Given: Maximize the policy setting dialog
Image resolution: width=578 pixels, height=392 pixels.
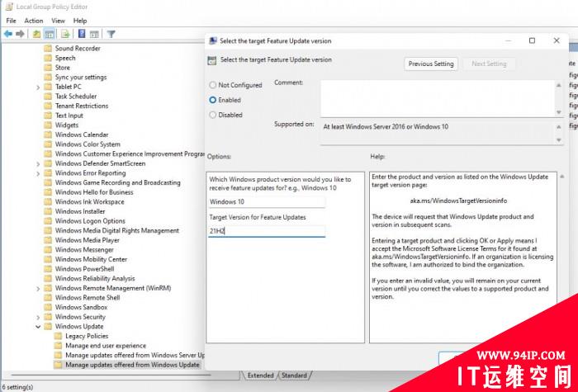Looking at the screenshot, I should (532, 40).
